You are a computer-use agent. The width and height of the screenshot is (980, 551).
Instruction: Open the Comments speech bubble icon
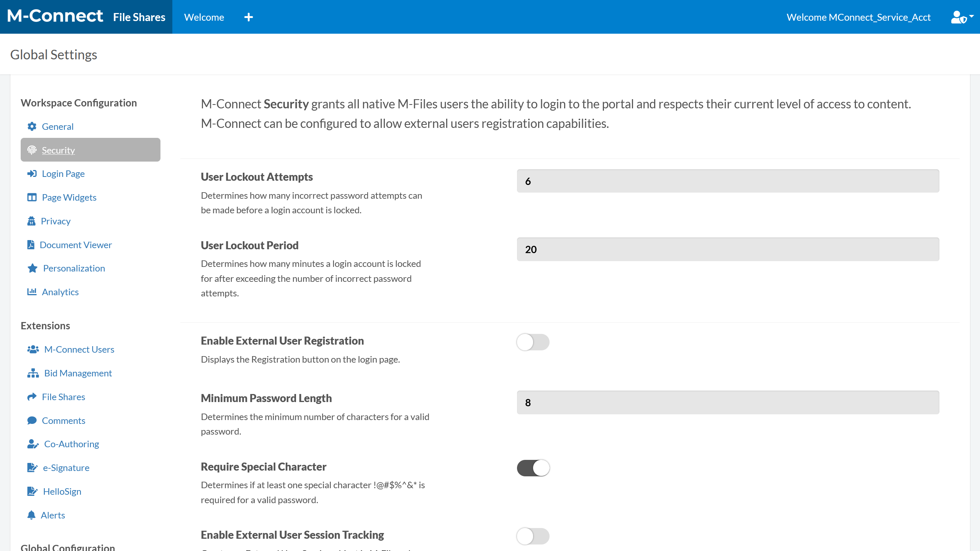pos(32,420)
